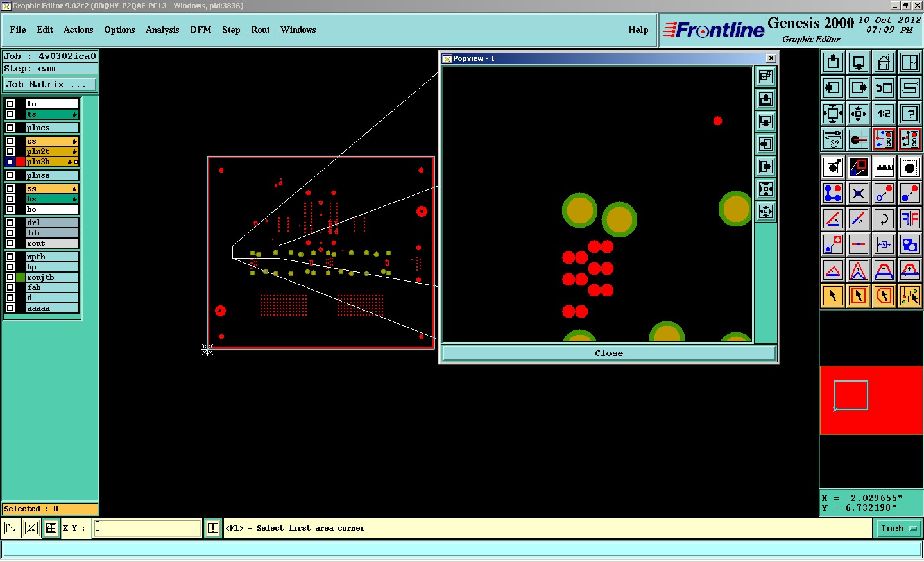Click the delete feature X icon
The height and width of the screenshot is (562, 924).
859,193
